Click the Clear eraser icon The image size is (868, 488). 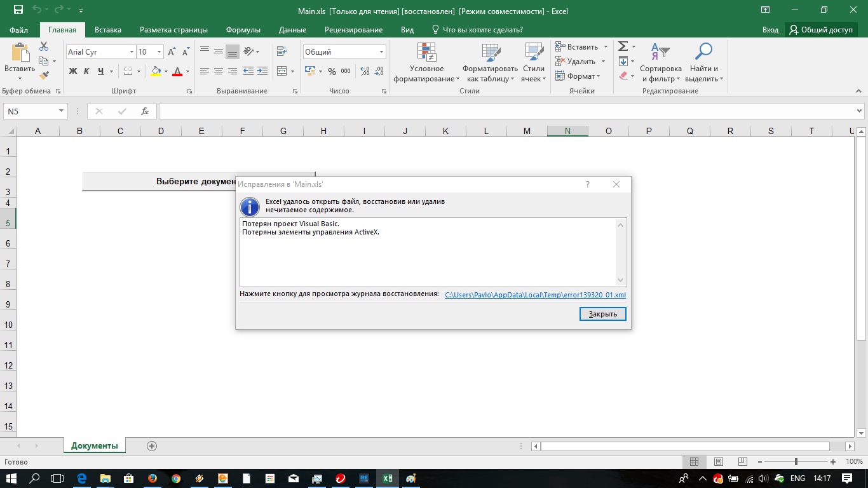623,76
